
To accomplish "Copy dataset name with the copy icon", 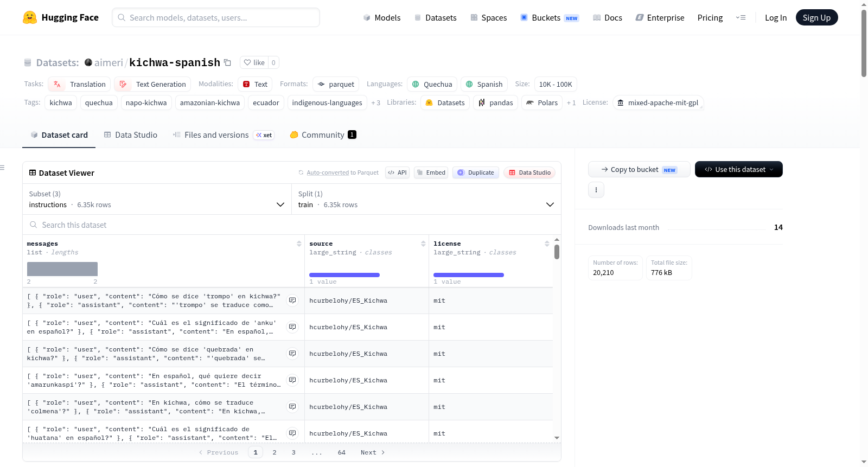I will pyautogui.click(x=228, y=62).
